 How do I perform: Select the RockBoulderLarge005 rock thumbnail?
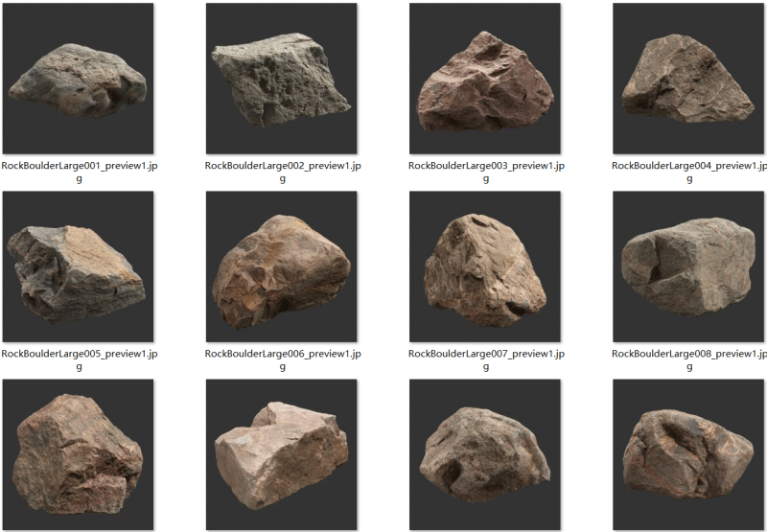point(78,266)
